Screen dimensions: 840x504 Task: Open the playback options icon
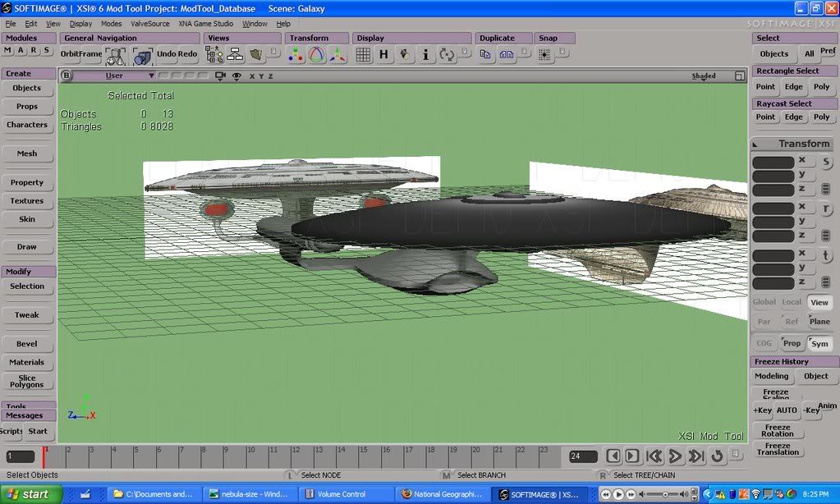tap(736, 454)
